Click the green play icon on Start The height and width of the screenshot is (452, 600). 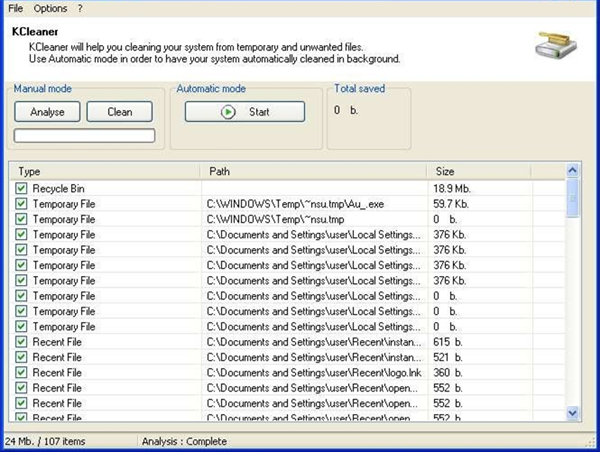229,112
